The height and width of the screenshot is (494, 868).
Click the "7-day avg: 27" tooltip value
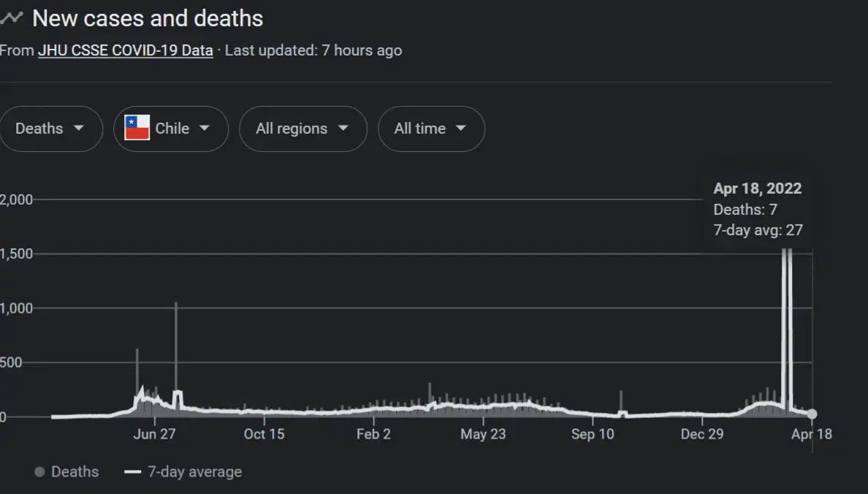(x=758, y=230)
